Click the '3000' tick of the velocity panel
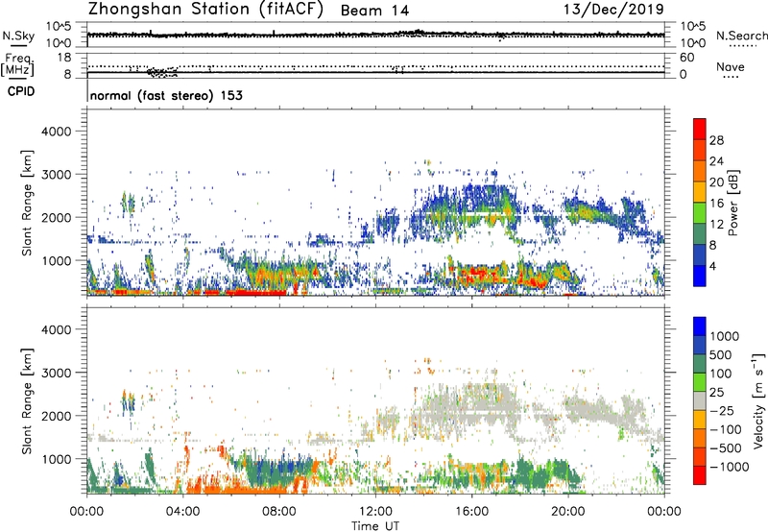The image size is (768, 532). tap(56, 373)
